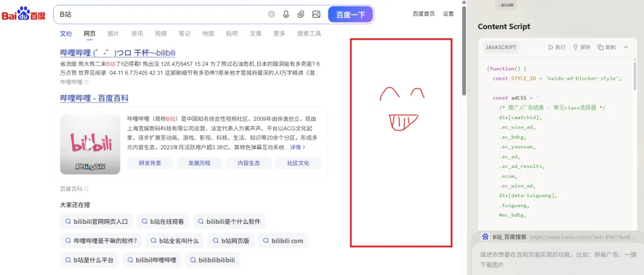This screenshot has width=644, height=275.
Task: Choose suggestion bilibil哔哩哔哩
Action: click(152, 260)
